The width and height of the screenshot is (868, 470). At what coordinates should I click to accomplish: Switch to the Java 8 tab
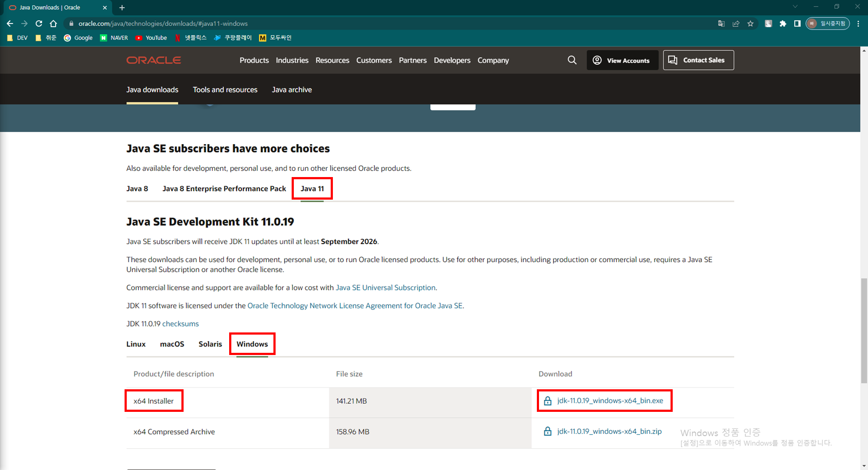click(137, 189)
